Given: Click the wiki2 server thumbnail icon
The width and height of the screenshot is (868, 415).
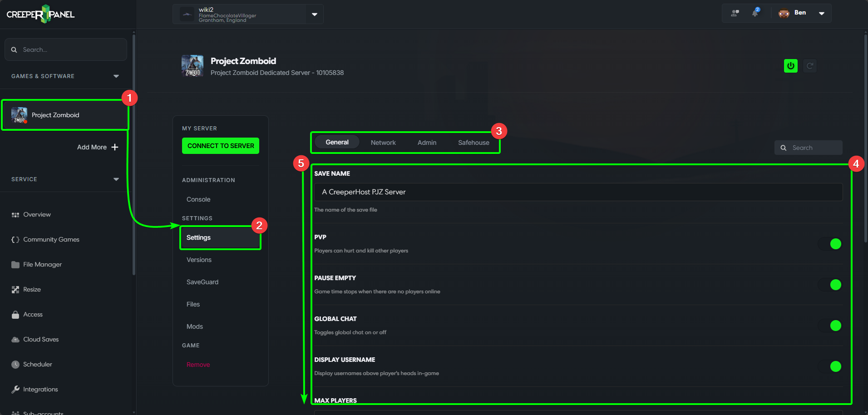Looking at the screenshot, I should [187, 14].
